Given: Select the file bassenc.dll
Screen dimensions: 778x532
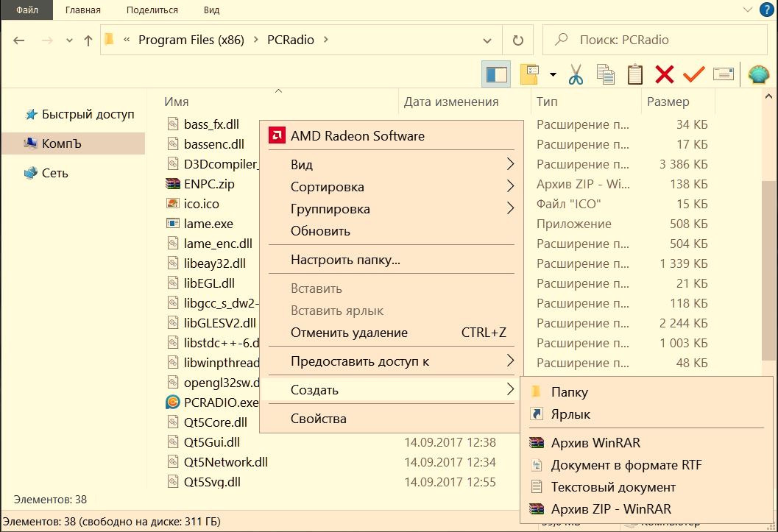Looking at the screenshot, I should 214,144.
